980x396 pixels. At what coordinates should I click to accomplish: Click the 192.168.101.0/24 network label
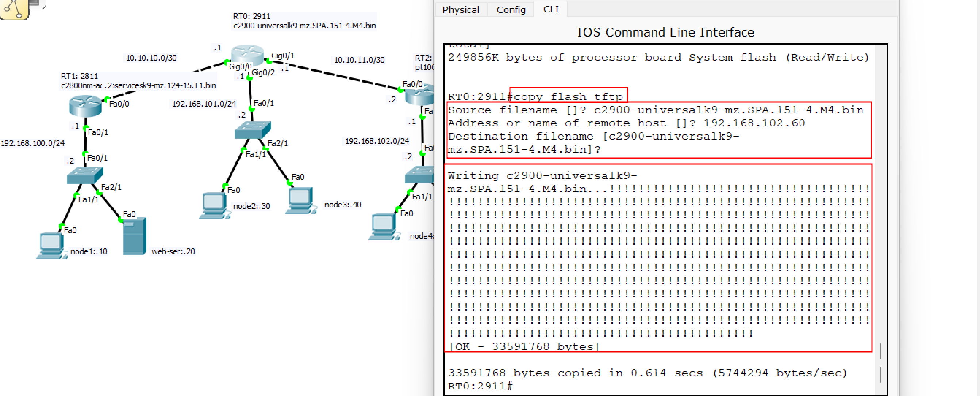pos(204,104)
